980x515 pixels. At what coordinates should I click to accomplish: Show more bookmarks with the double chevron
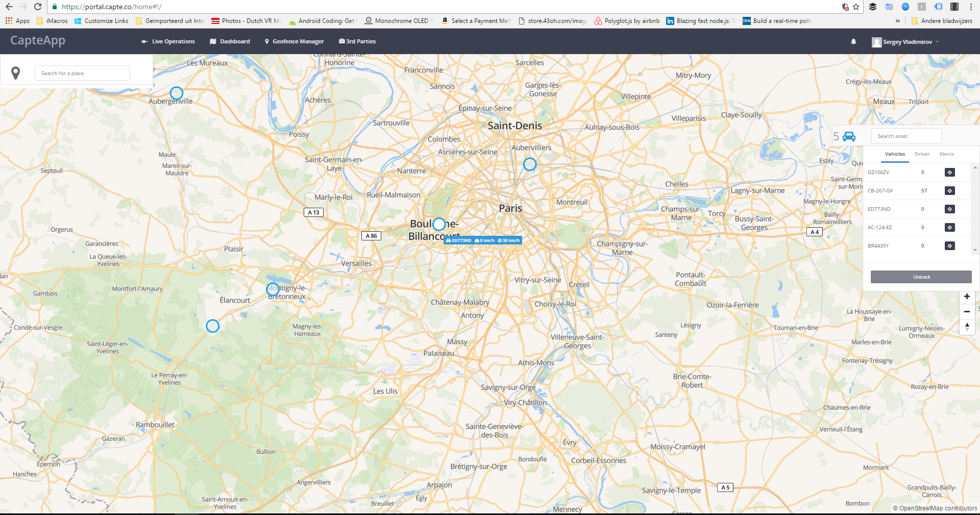click(x=898, y=21)
